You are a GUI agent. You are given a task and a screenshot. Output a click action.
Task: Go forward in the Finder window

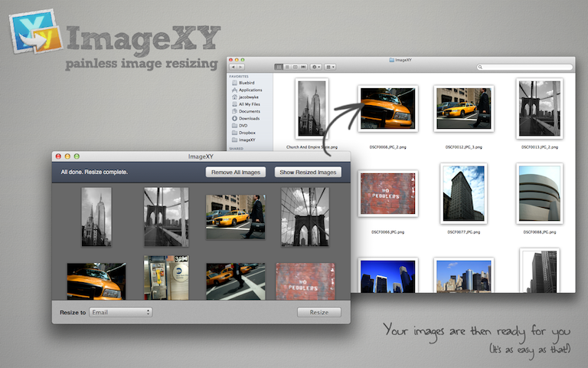[x=241, y=67]
